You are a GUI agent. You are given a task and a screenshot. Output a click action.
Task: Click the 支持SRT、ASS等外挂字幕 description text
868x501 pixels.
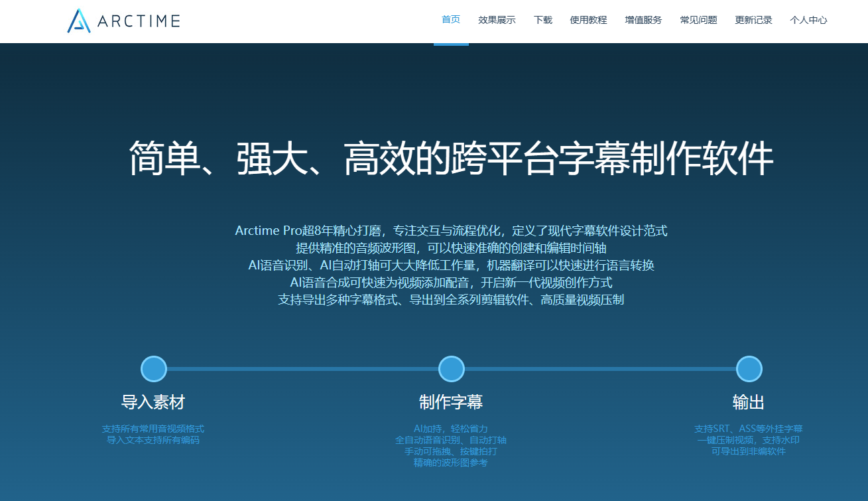point(748,429)
